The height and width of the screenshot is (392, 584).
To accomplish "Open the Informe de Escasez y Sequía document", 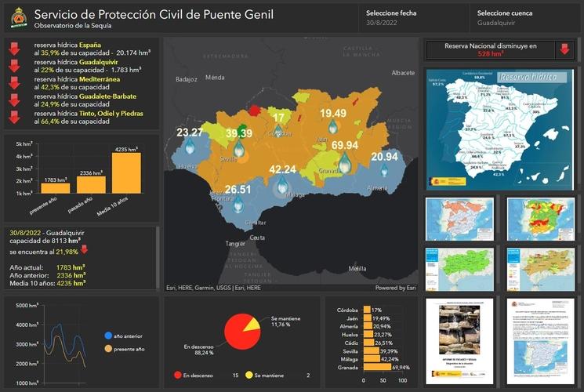I will click(x=459, y=336).
